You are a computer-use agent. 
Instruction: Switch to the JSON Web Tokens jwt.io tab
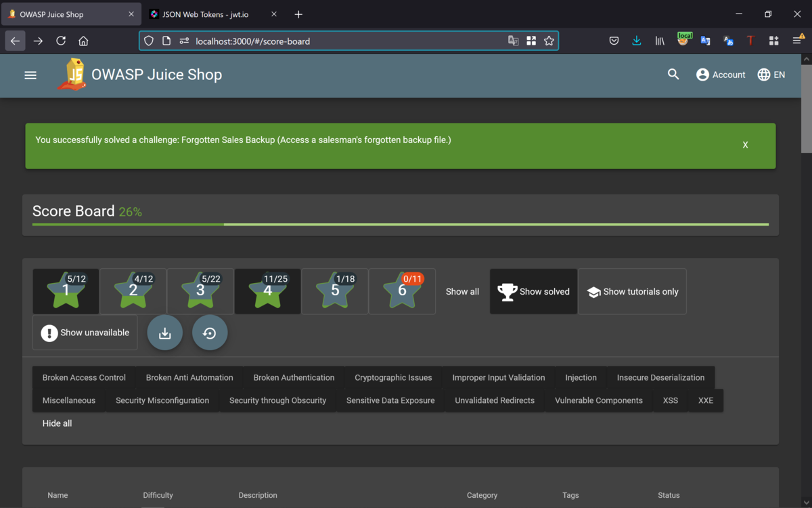coord(214,14)
